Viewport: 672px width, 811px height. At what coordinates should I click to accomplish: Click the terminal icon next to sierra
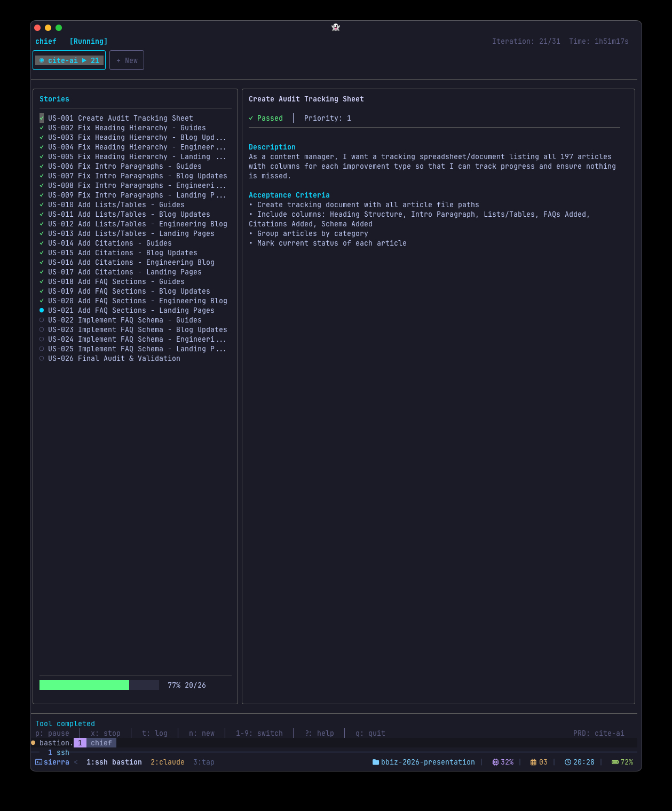(38, 762)
